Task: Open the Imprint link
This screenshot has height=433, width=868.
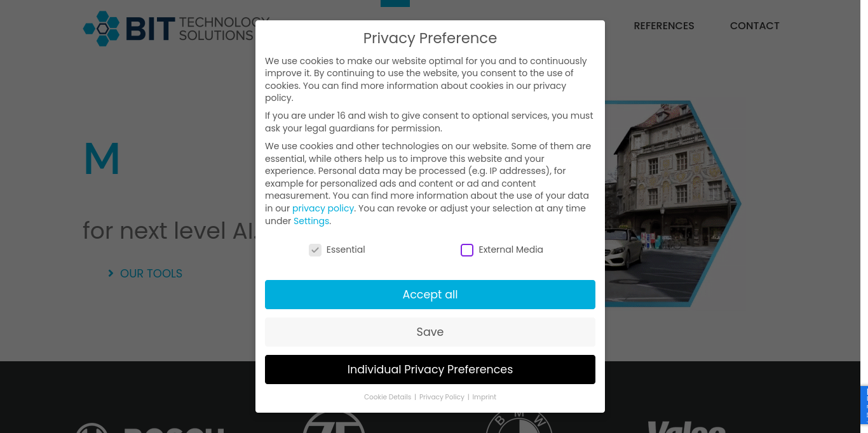Action: tap(484, 397)
